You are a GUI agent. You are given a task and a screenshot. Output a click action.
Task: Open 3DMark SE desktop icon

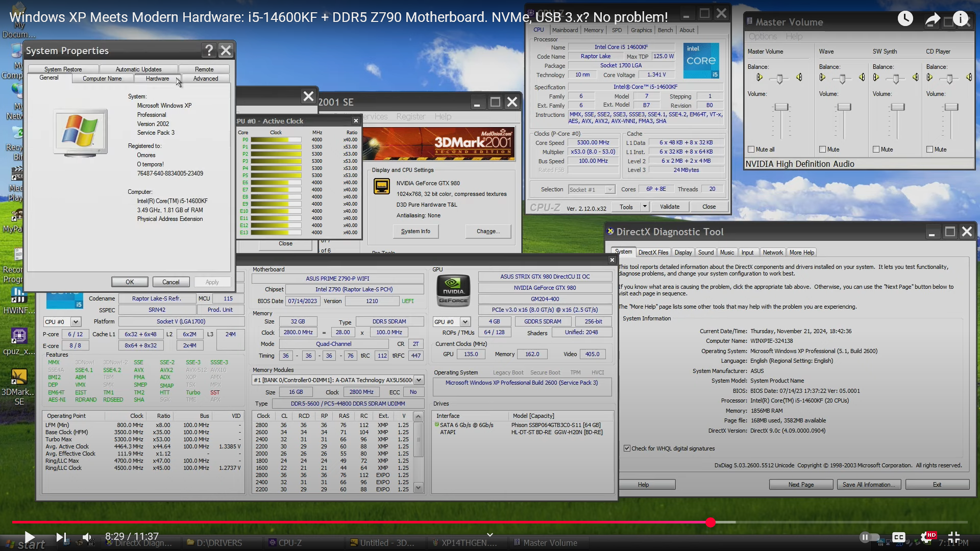tap(19, 386)
